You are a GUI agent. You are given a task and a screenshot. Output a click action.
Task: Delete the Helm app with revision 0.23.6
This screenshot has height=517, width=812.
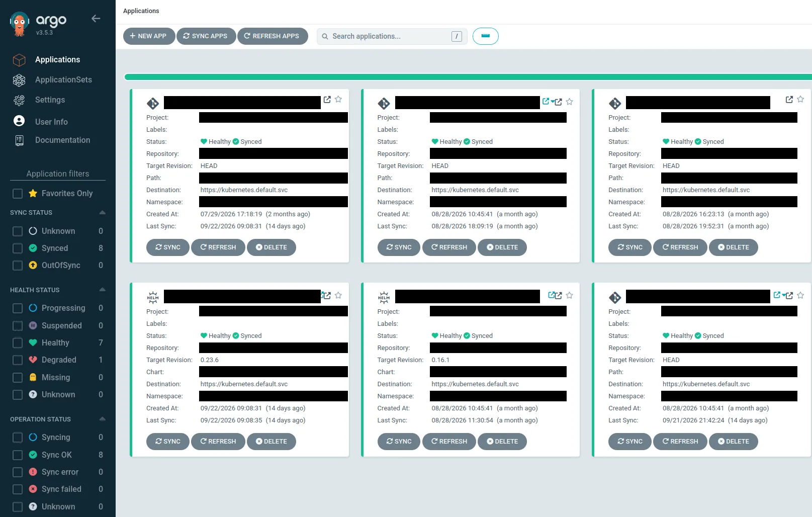(x=271, y=442)
